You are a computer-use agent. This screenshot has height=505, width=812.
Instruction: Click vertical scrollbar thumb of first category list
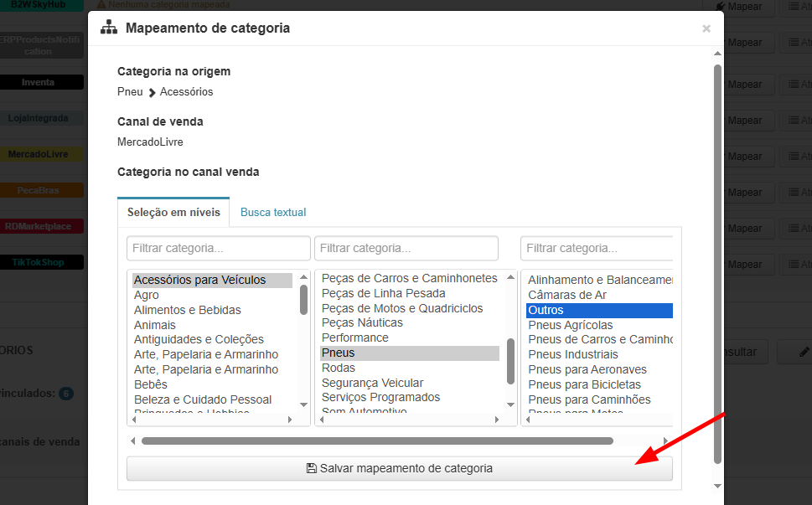pyautogui.click(x=304, y=300)
